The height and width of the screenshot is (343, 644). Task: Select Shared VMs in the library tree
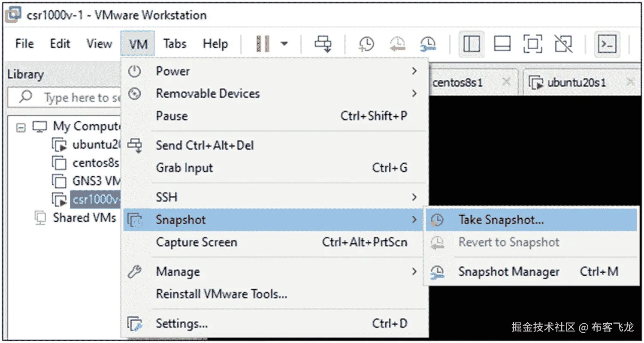tap(84, 218)
